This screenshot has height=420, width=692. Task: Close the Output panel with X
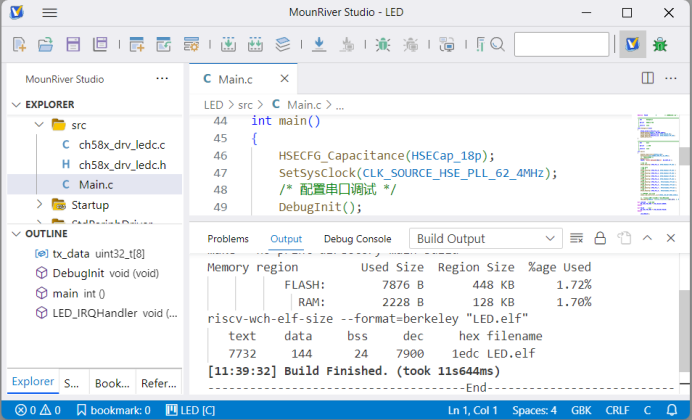(671, 238)
